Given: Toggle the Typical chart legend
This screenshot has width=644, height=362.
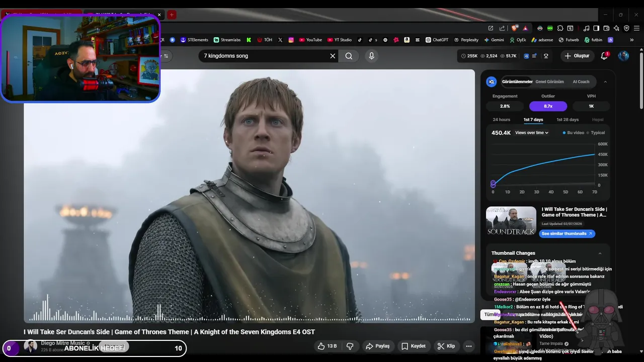Looking at the screenshot, I should click(x=596, y=133).
